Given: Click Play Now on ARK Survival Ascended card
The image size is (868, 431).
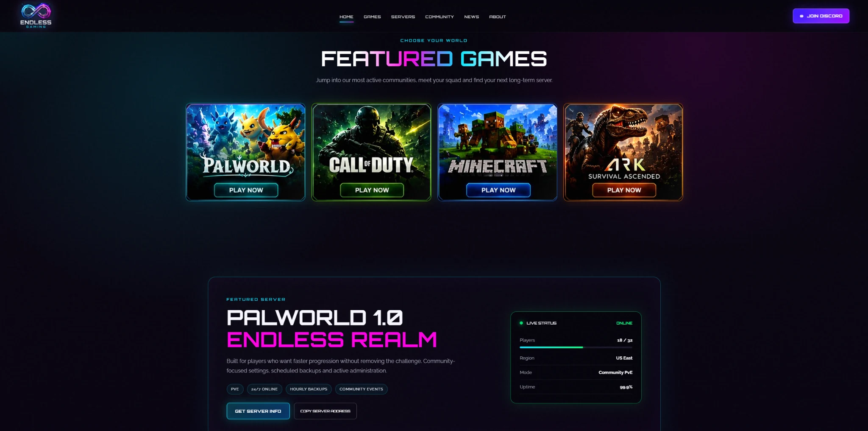Looking at the screenshot, I should 624,190.
